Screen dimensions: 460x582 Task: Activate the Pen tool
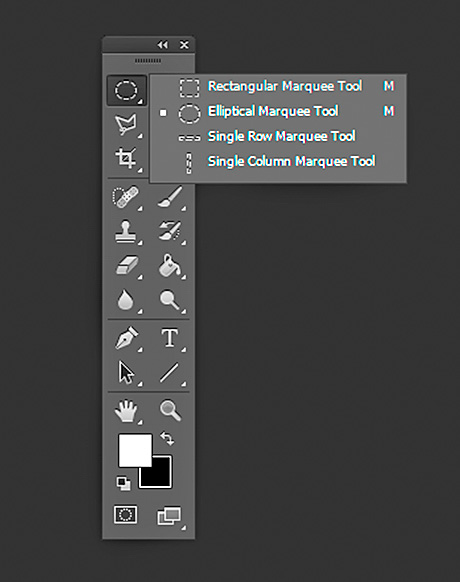click(x=126, y=338)
